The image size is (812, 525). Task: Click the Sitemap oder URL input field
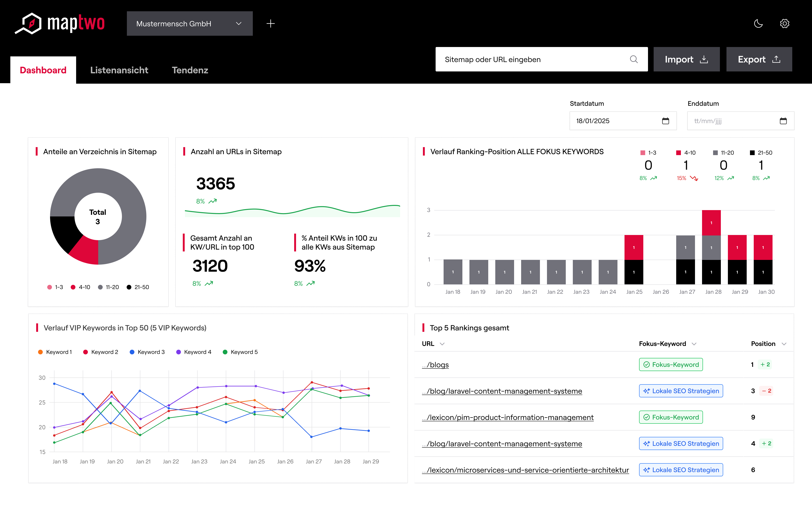[531, 59]
